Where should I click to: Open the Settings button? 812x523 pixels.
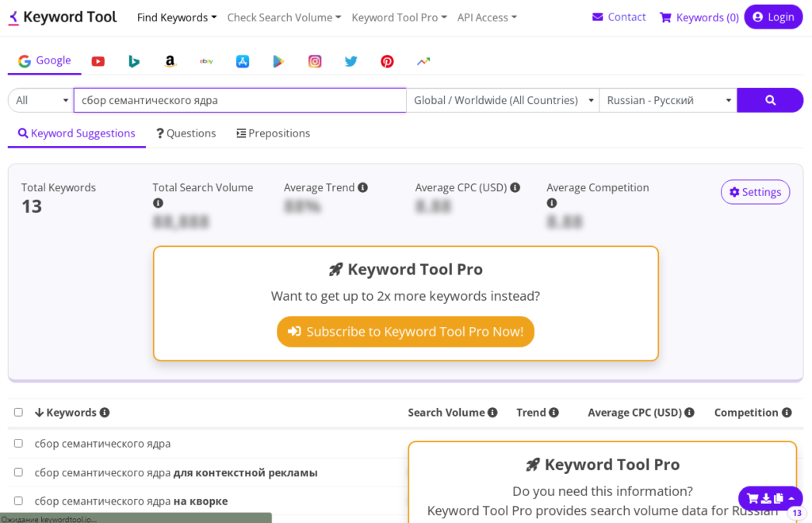point(755,192)
